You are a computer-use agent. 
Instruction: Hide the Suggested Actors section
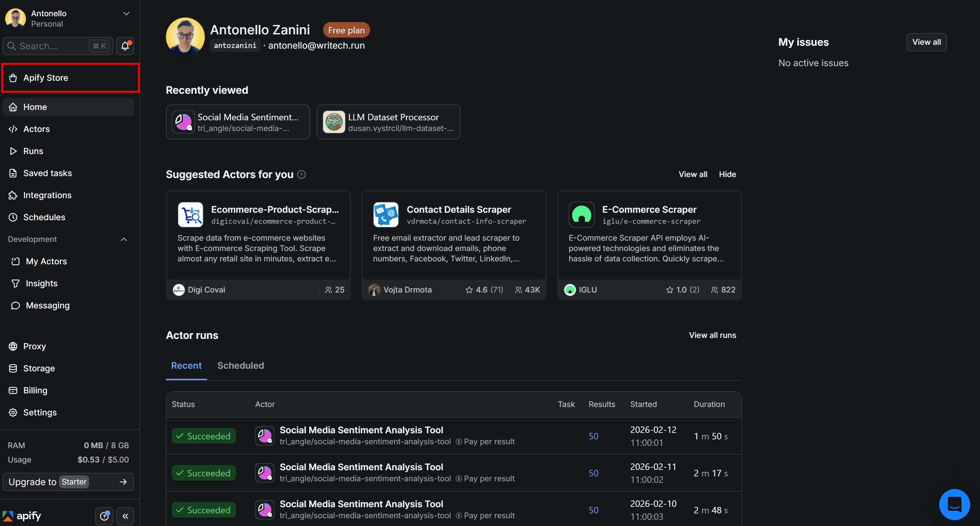[728, 174]
